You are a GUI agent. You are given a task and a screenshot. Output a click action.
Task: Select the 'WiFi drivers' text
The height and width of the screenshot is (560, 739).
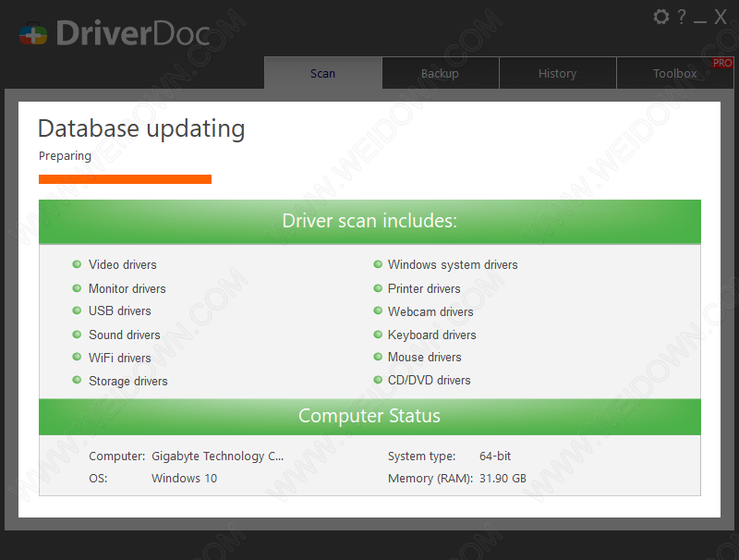click(120, 358)
